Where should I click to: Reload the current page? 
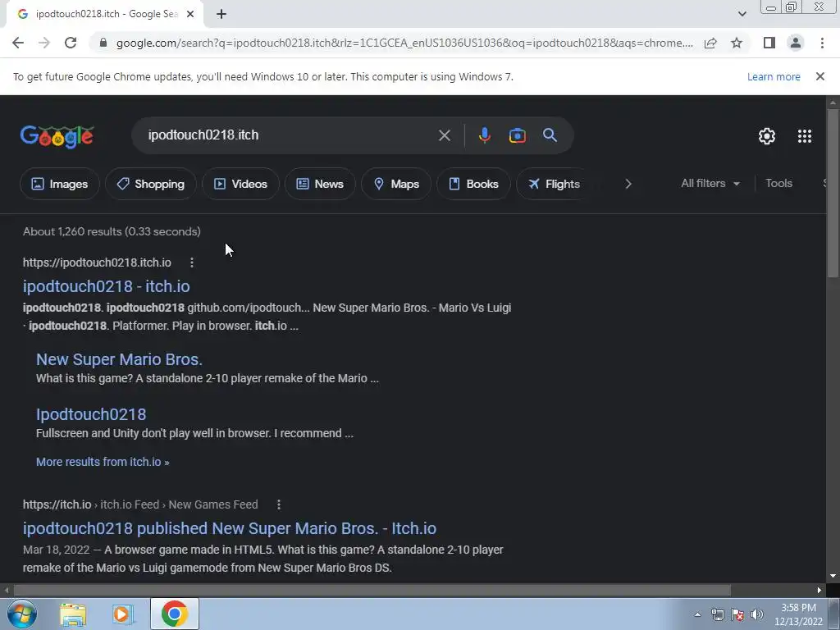[x=71, y=43]
